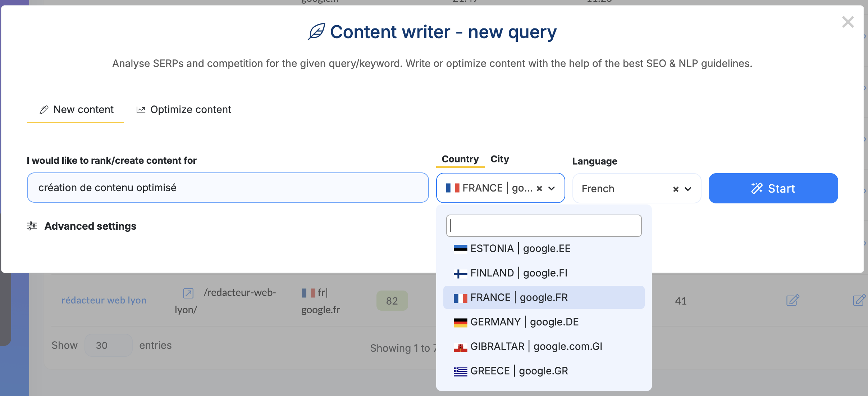Screen dimensions: 868x396
Task: Switch to the Optimize content tab
Action: pyautogui.click(x=184, y=109)
